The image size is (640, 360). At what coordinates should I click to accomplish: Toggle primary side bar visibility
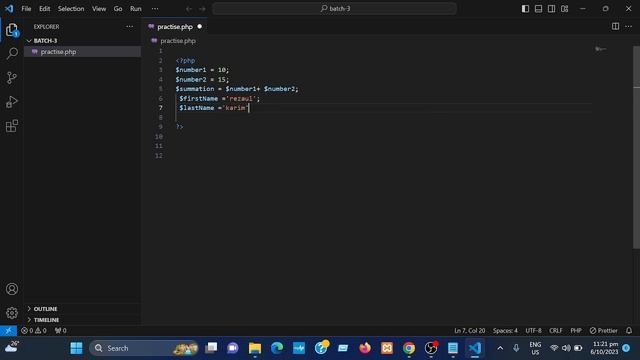[x=525, y=9]
